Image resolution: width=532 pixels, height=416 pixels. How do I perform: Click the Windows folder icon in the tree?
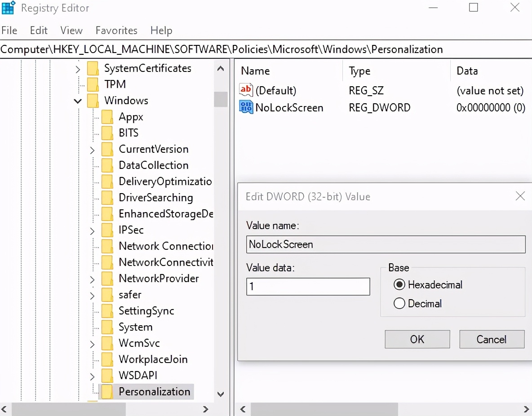click(x=93, y=100)
